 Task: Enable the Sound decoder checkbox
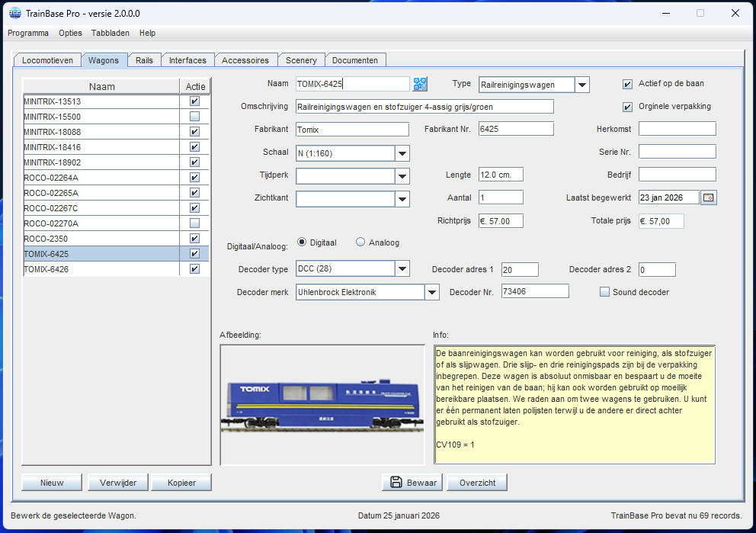click(605, 291)
